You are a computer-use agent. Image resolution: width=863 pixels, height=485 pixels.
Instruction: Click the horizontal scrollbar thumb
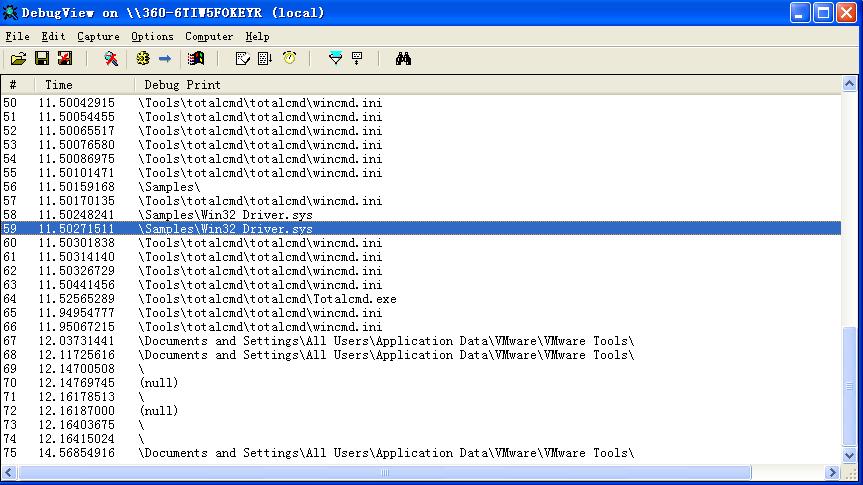click(385, 472)
